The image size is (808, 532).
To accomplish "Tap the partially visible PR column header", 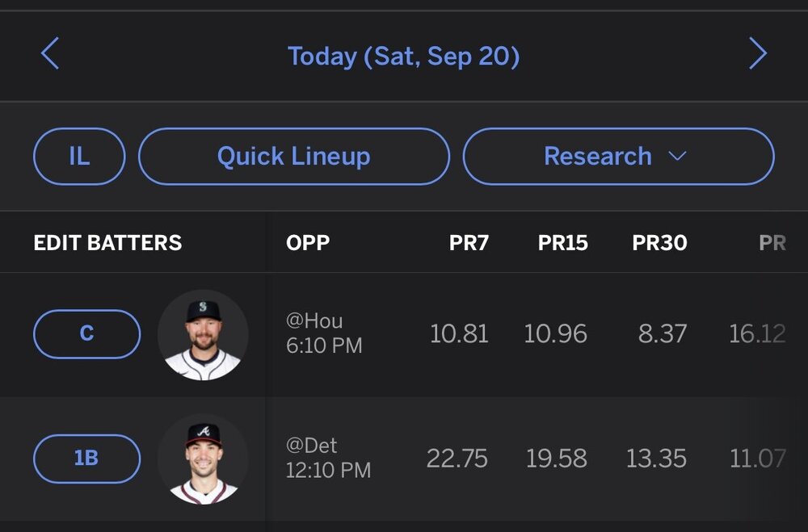I will click(x=772, y=243).
